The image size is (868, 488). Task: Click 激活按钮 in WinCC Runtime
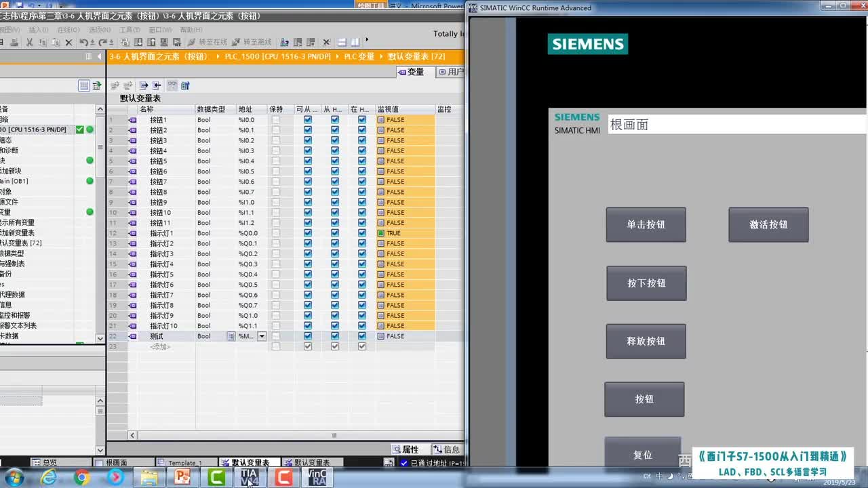[x=768, y=224]
